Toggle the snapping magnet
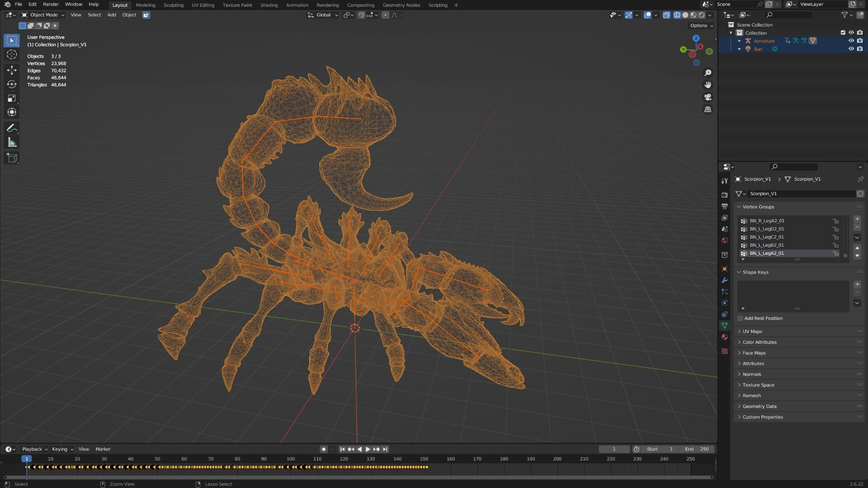 click(x=361, y=15)
